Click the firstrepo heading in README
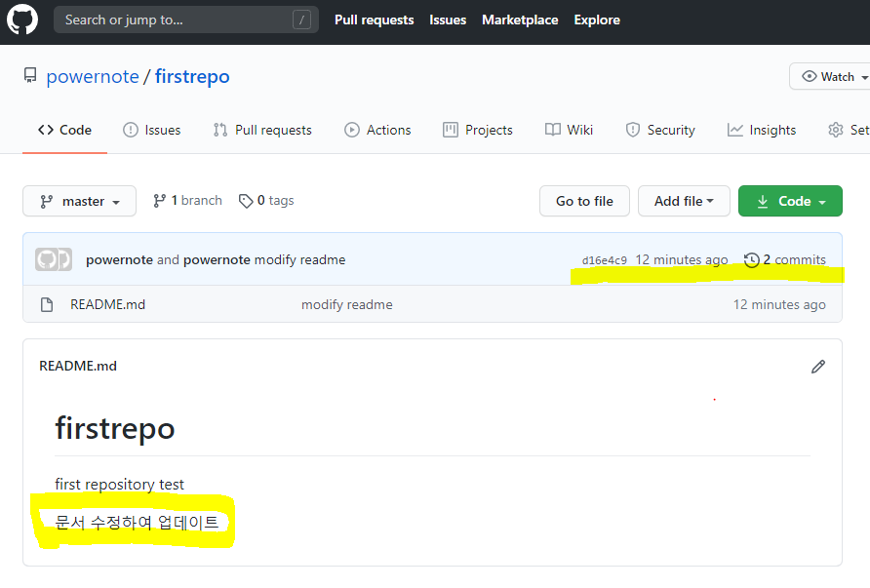The image size is (870, 588). 115,428
